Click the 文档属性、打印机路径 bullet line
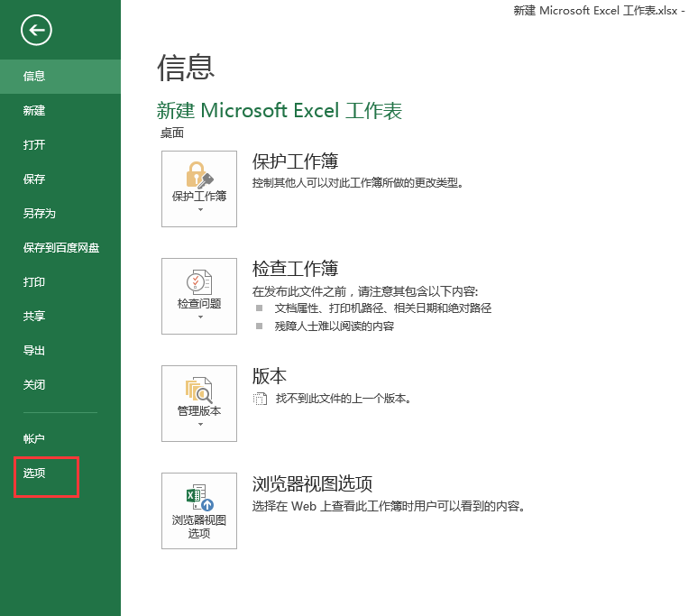 pyautogui.click(x=383, y=308)
